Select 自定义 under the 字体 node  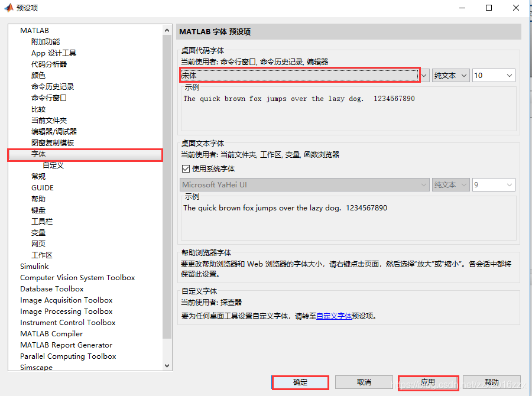[x=53, y=165]
